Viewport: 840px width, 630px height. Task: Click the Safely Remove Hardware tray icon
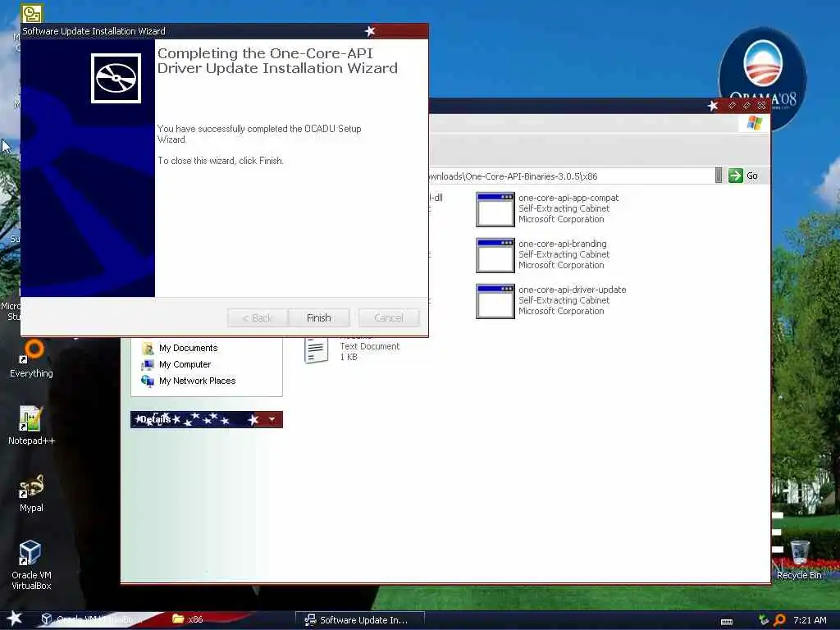(764, 620)
